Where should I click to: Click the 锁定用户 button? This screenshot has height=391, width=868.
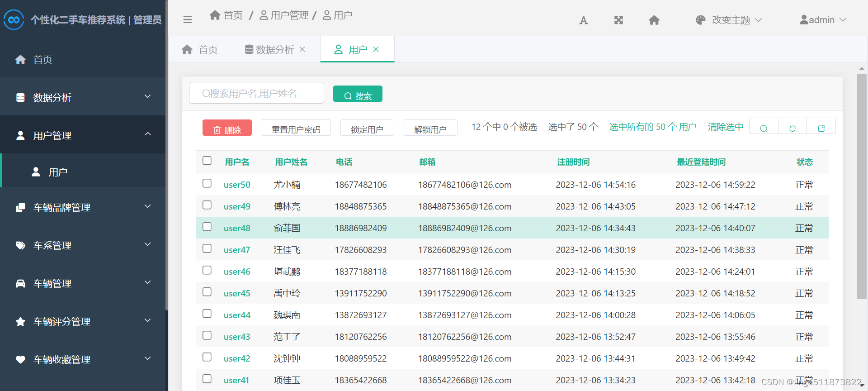pos(367,128)
